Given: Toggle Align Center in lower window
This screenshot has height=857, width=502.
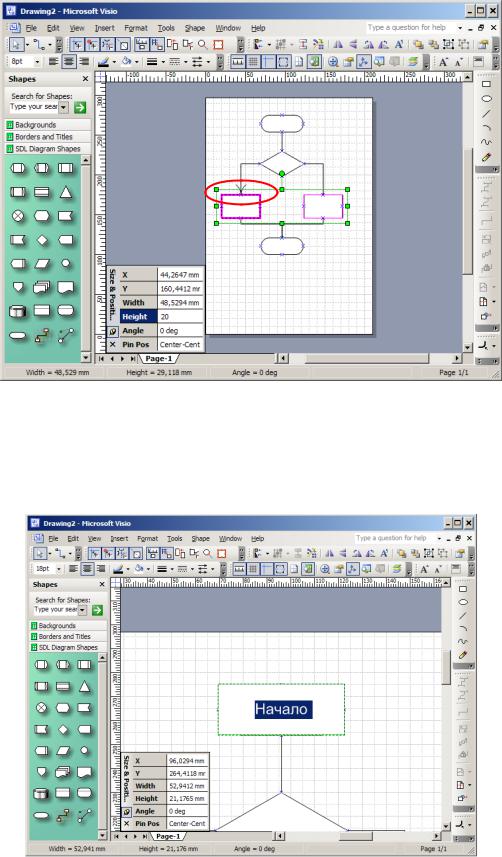Looking at the screenshot, I should point(87,569).
